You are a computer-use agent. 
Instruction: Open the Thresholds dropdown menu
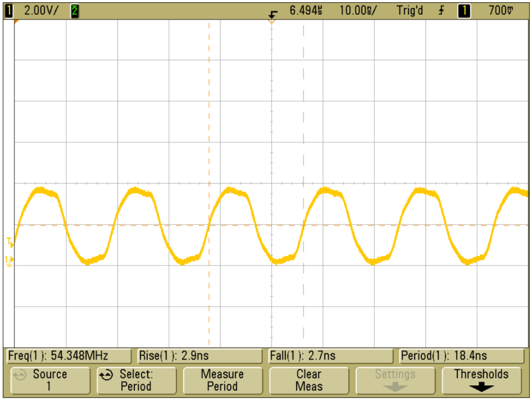[x=483, y=381]
